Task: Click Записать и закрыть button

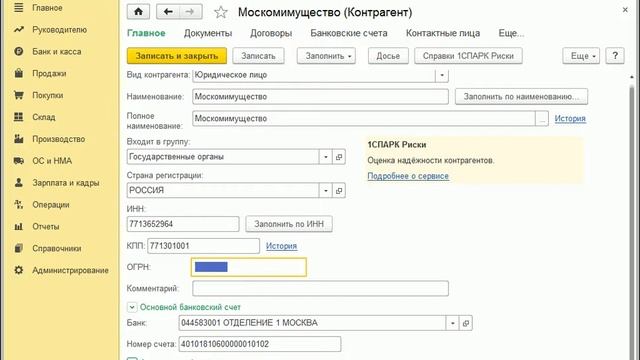Action: (177, 56)
